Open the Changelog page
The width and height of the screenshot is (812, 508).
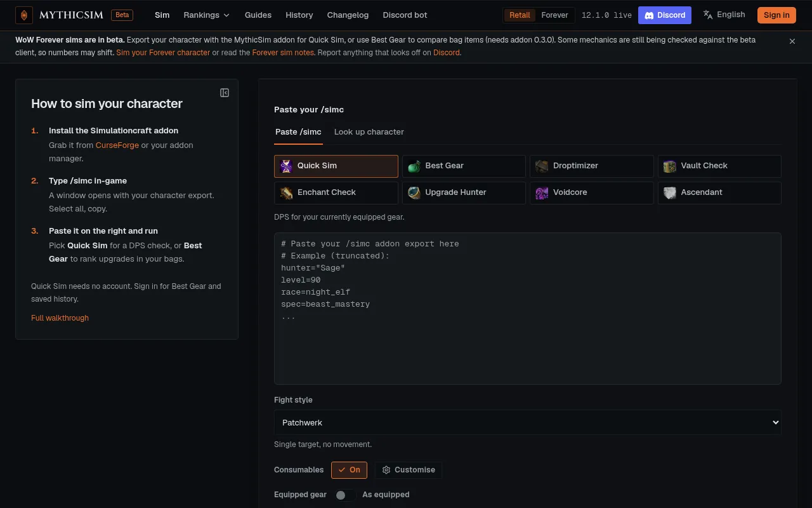pos(348,15)
